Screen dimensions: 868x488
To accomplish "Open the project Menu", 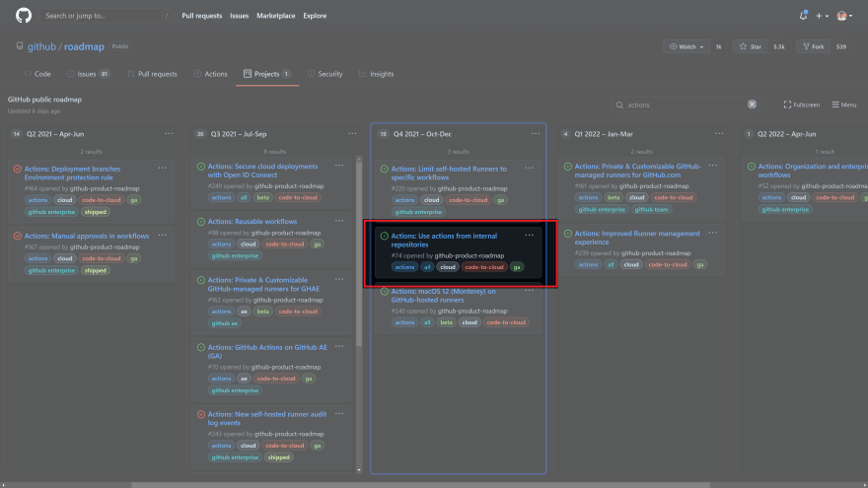I will tap(843, 105).
